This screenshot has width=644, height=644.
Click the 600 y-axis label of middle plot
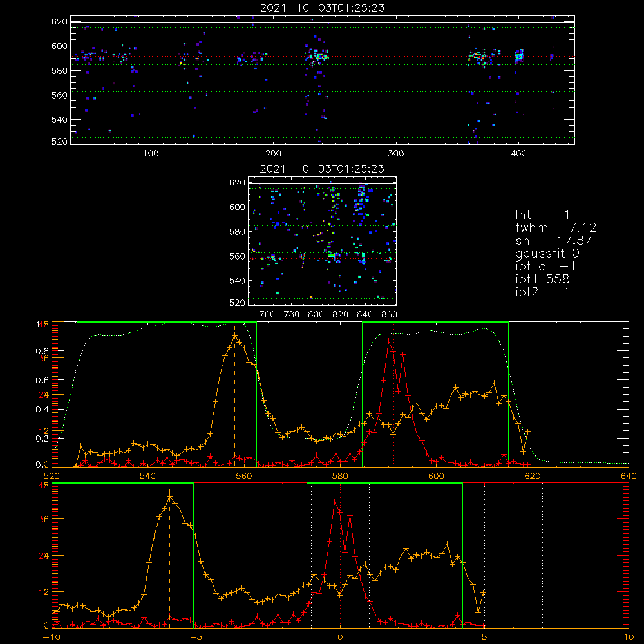(x=237, y=207)
